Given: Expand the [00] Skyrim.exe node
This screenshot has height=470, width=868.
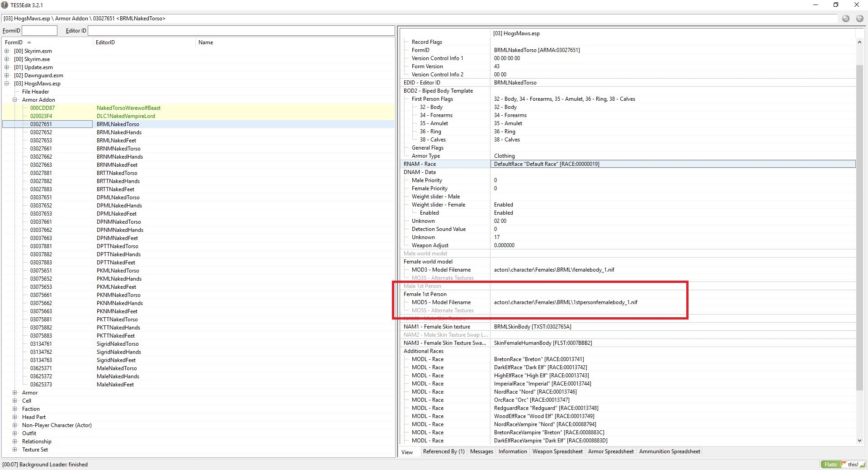Looking at the screenshot, I should 7,59.
